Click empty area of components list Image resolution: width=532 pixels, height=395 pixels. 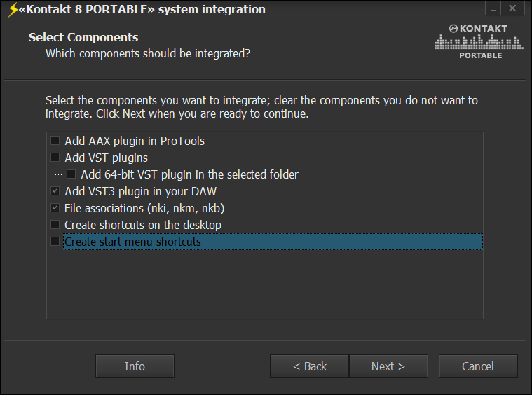265,285
